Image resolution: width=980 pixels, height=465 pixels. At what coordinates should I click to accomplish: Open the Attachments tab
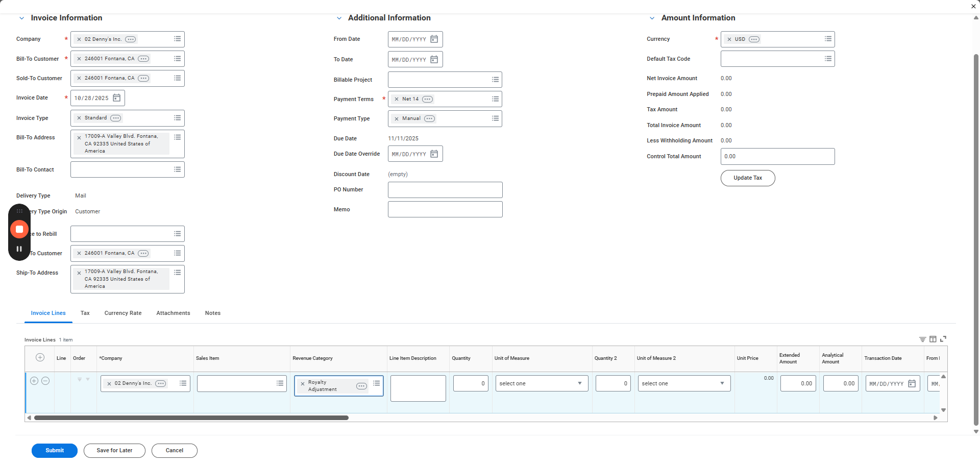[173, 313]
